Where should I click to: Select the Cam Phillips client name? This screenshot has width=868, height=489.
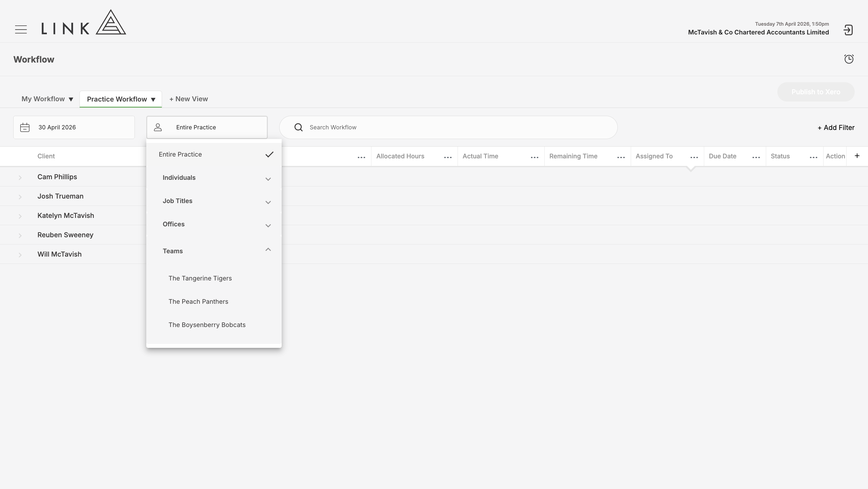coord(57,177)
